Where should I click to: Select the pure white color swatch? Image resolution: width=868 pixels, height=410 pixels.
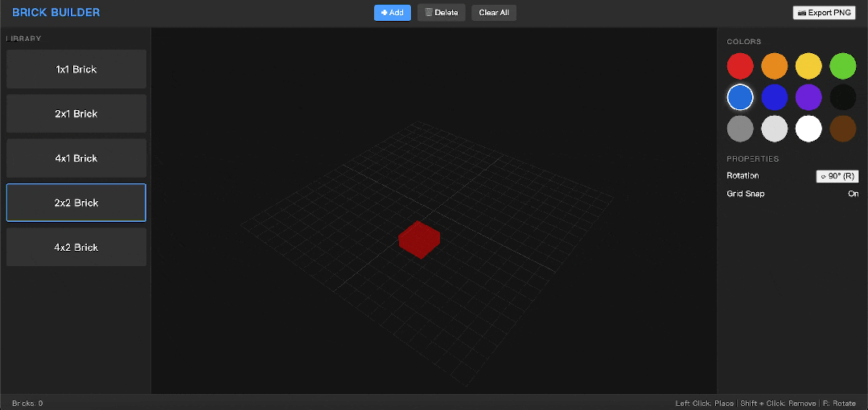pos(808,129)
